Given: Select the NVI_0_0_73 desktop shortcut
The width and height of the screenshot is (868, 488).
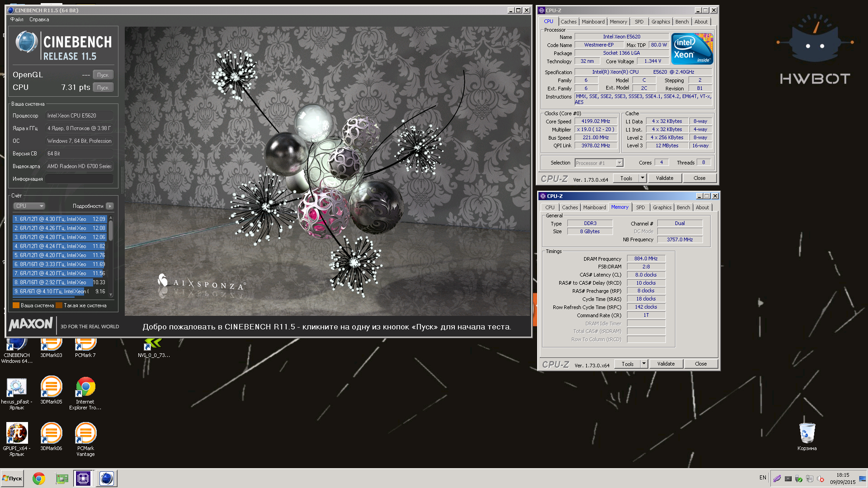Looking at the screenshot, I should [x=154, y=349].
